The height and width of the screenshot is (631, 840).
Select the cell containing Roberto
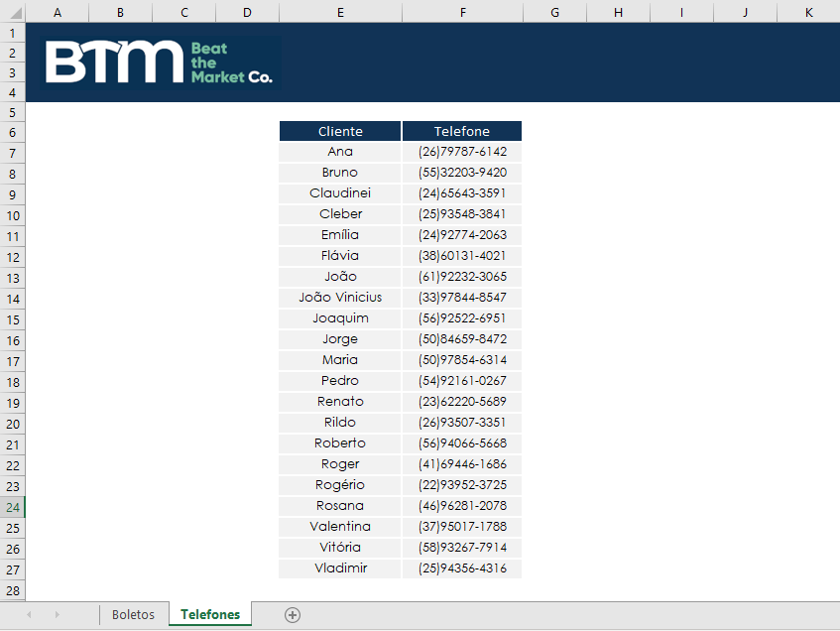click(340, 443)
